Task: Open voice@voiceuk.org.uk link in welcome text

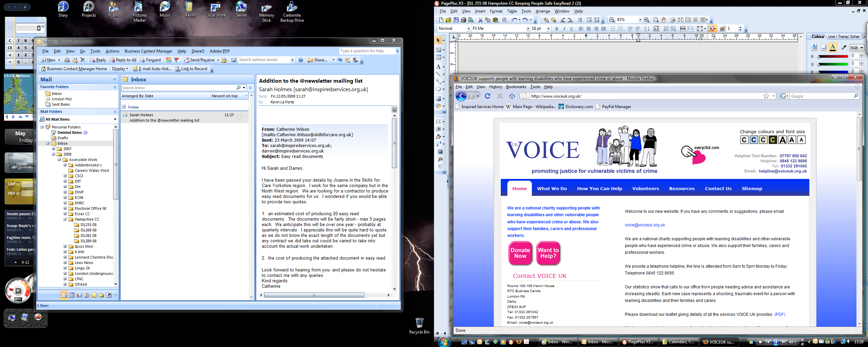Action: point(645,225)
